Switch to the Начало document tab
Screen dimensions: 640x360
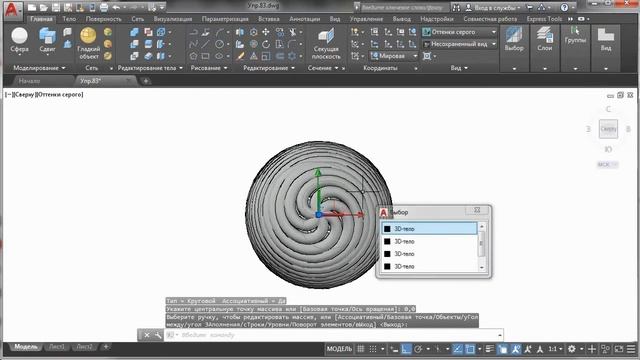point(29,81)
